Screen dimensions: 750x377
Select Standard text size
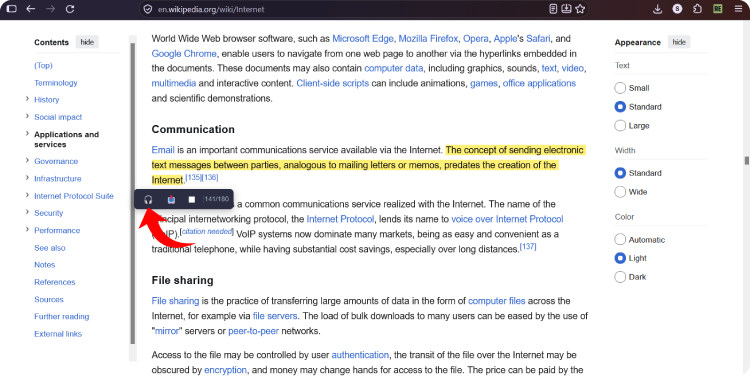pos(620,107)
